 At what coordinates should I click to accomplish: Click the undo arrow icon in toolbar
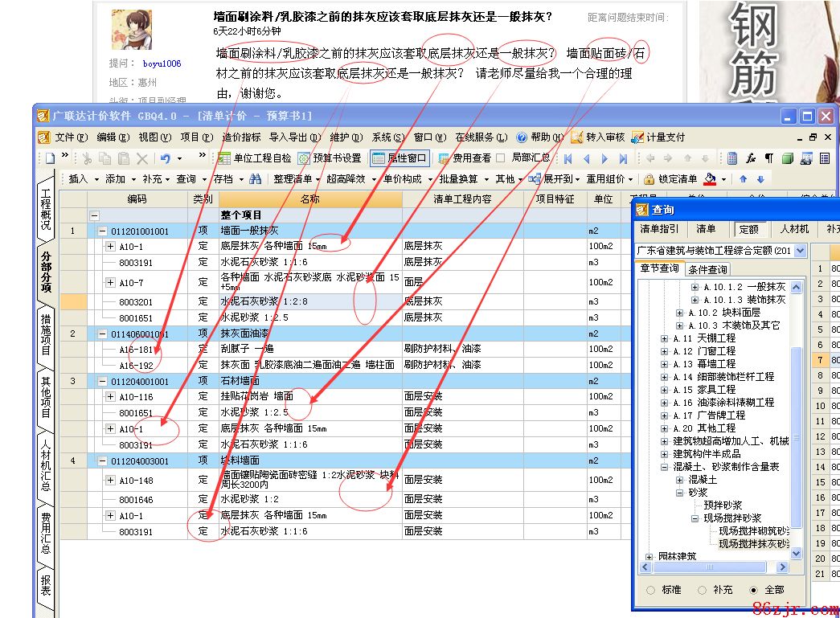(x=165, y=158)
